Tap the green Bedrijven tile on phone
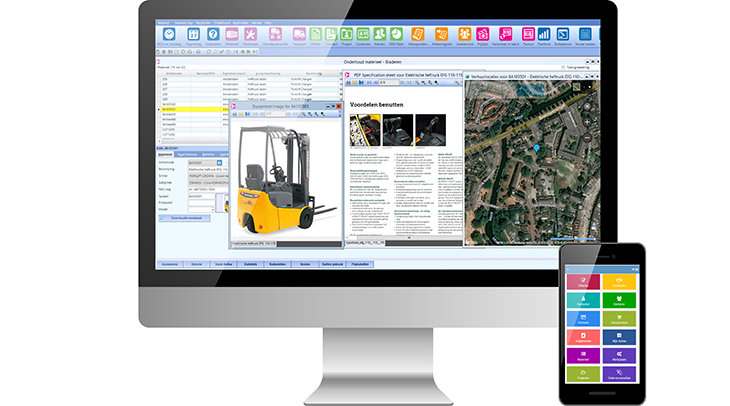 [619, 300]
